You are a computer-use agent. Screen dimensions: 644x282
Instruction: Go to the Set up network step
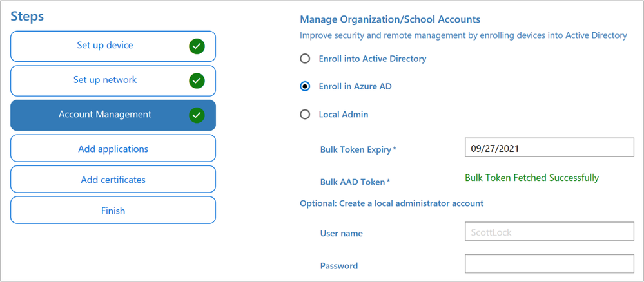(113, 81)
